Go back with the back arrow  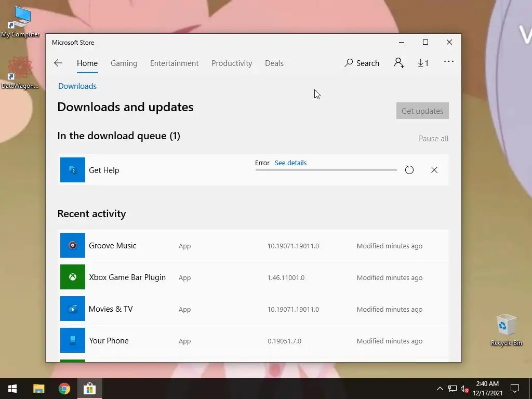click(58, 63)
